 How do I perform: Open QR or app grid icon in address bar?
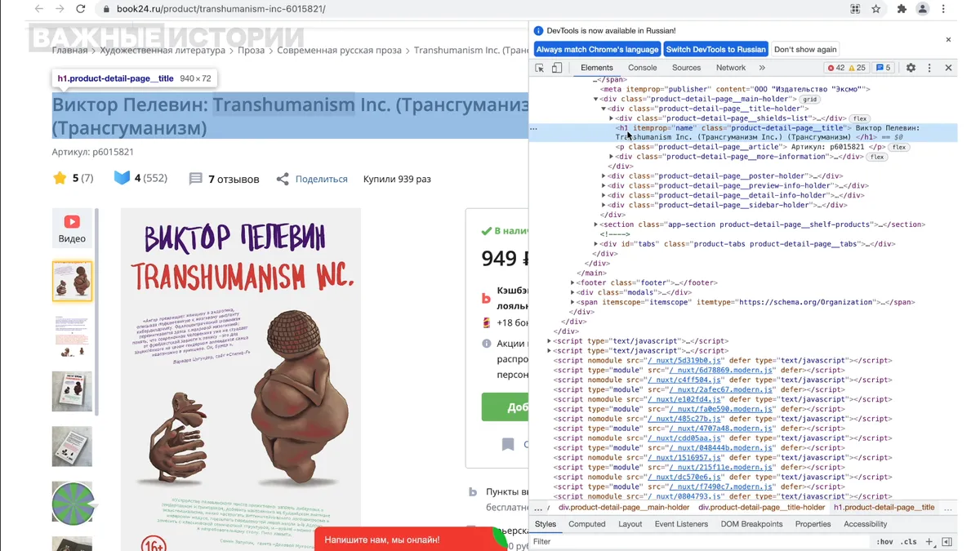tap(855, 9)
